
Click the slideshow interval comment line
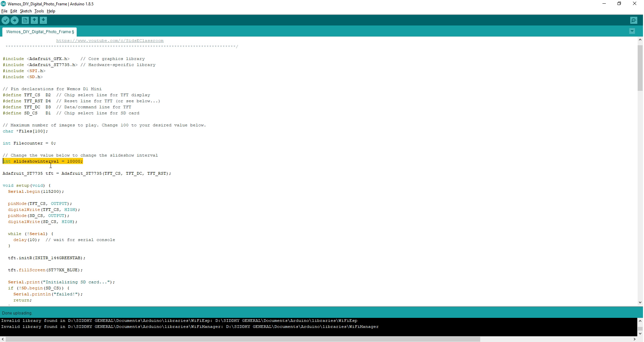coord(80,155)
